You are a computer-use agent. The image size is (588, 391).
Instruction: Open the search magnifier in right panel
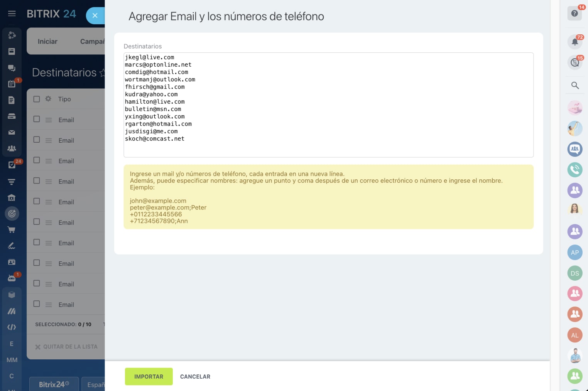coord(575,85)
